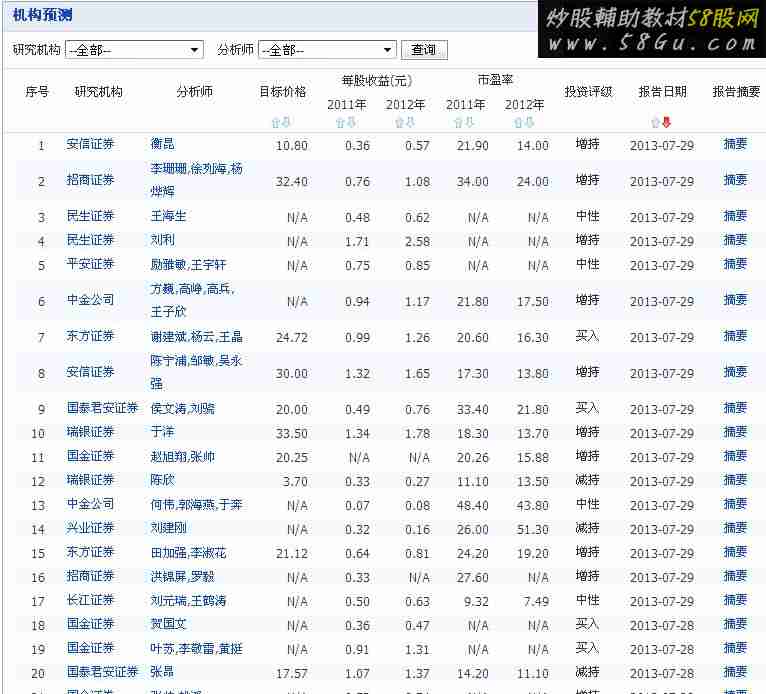Click 国金证券 in row 11
The width and height of the screenshot is (766, 694).
coord(90,456)
